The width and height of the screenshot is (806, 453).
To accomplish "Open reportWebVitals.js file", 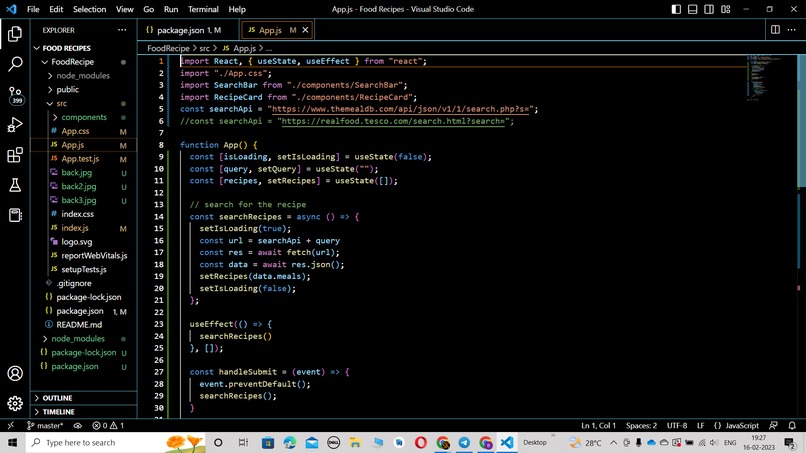I will [x=94, y=256].
